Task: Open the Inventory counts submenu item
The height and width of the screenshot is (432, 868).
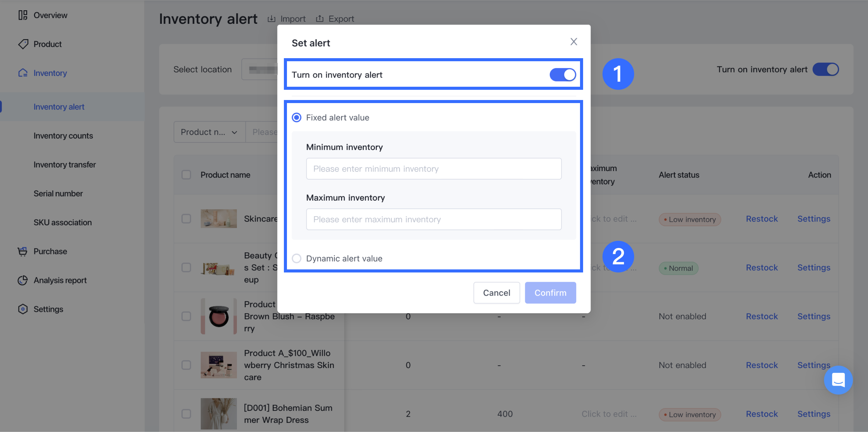Action: [63, 136]
